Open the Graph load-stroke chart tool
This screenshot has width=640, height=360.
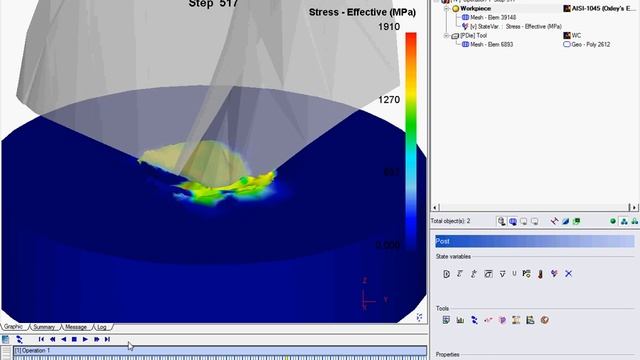click(460, 320)
